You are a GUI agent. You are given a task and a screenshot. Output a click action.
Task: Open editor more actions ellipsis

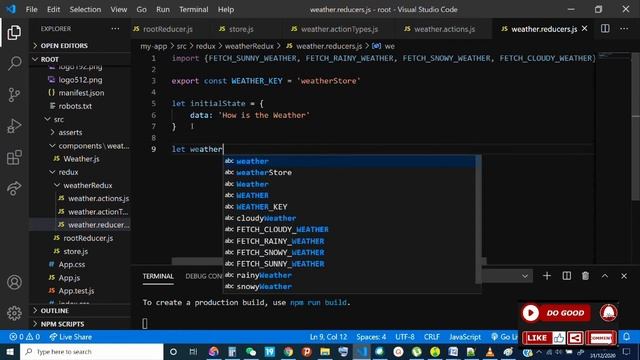coord(624,29)
